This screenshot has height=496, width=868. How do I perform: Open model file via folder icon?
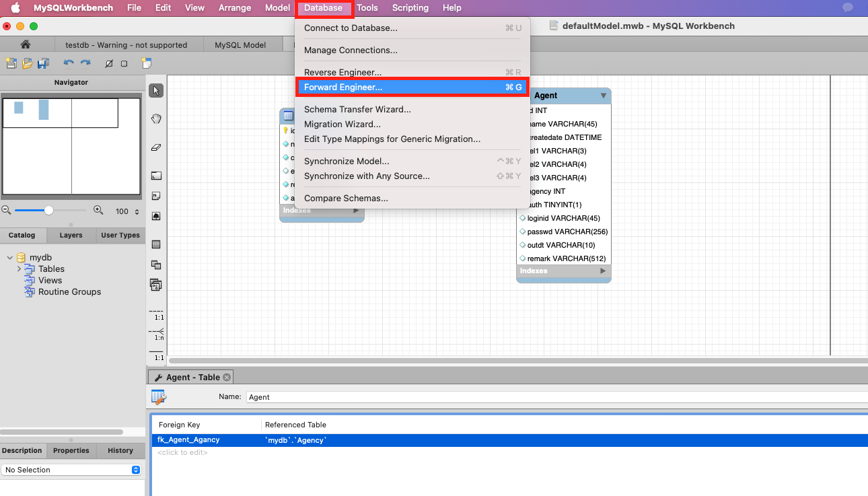coord(27,63)
